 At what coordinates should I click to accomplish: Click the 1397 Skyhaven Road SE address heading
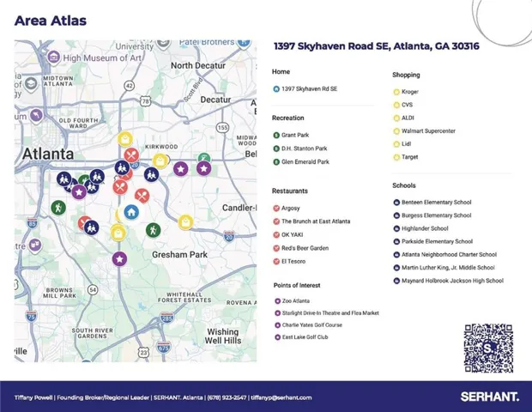pos(377,46)
